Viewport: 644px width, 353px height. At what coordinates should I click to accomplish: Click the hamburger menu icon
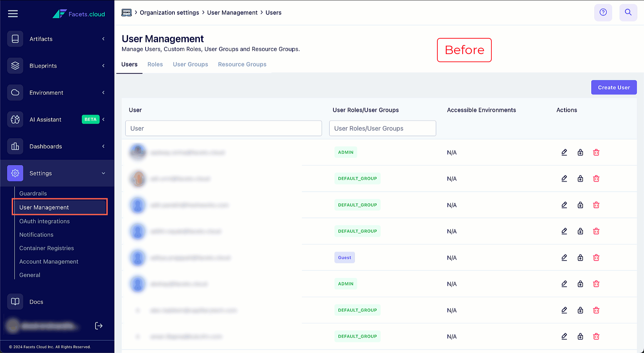[x=13, y=14]
